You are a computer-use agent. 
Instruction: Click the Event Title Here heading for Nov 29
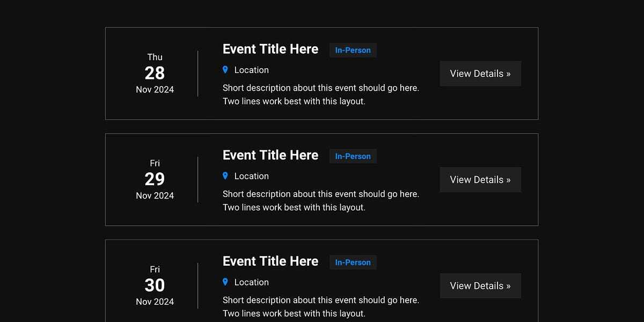270,156
